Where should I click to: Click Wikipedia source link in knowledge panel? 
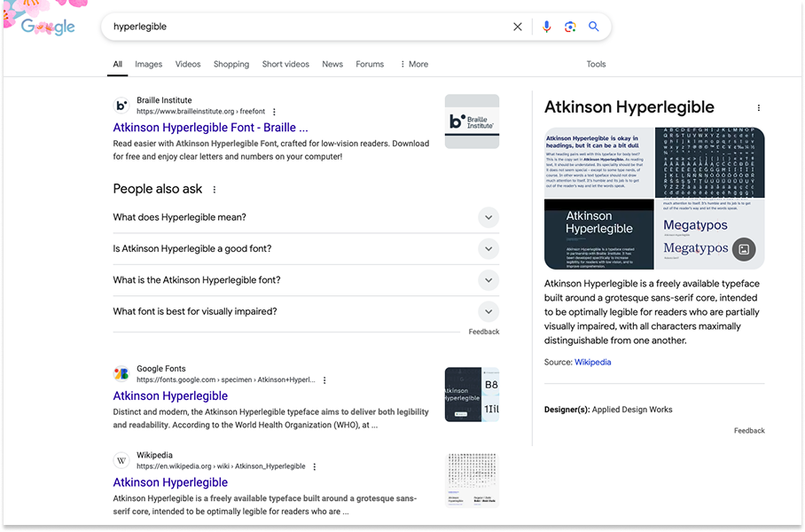click(x=592, y=363)
